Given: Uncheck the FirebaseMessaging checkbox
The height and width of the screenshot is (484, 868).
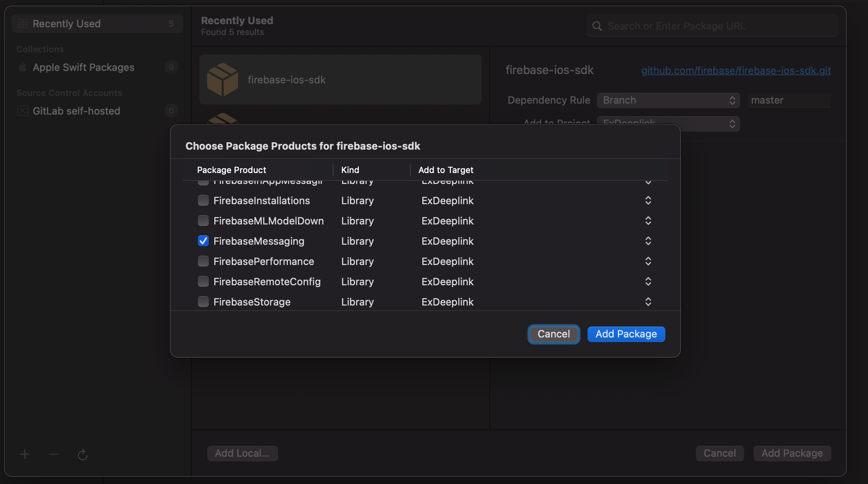Looking at the screenshot, I should tap(203, 241).
